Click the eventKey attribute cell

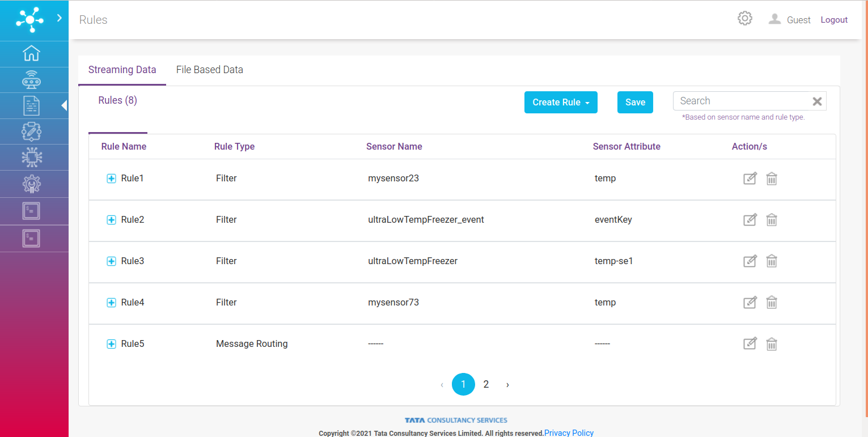[613, 220]
